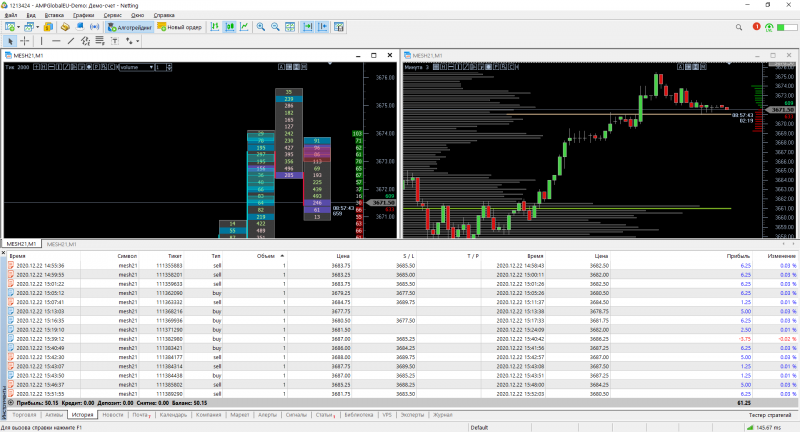Open the indicators list icon
Viewport: 800px width, 432px height.
[339, 27]
